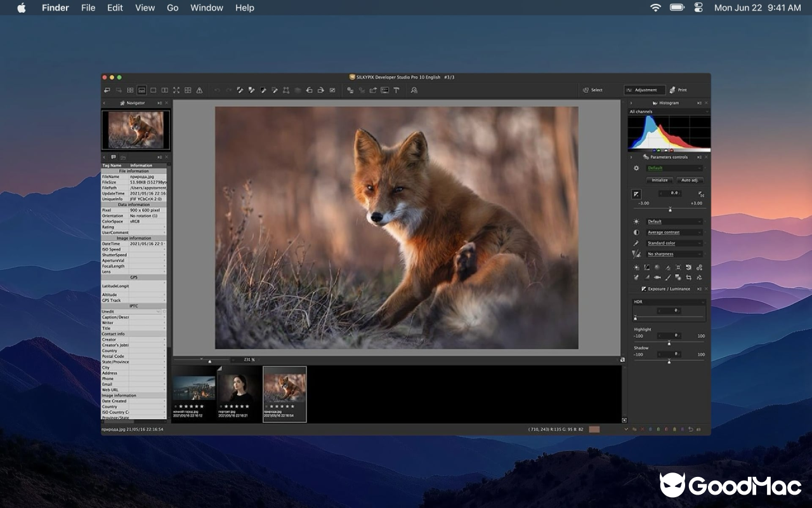
Task: Close the Histogram panel
Action: point(706,103)
